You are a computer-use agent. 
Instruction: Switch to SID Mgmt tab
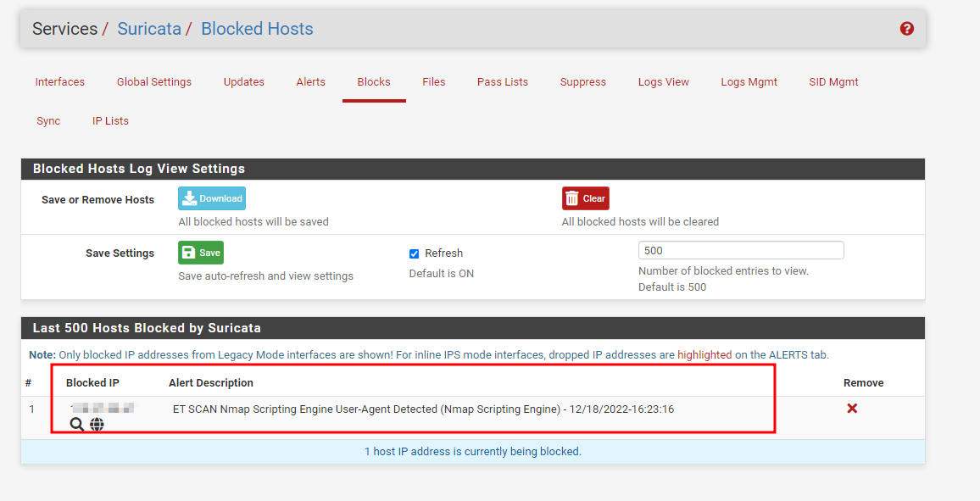point(833,82)
